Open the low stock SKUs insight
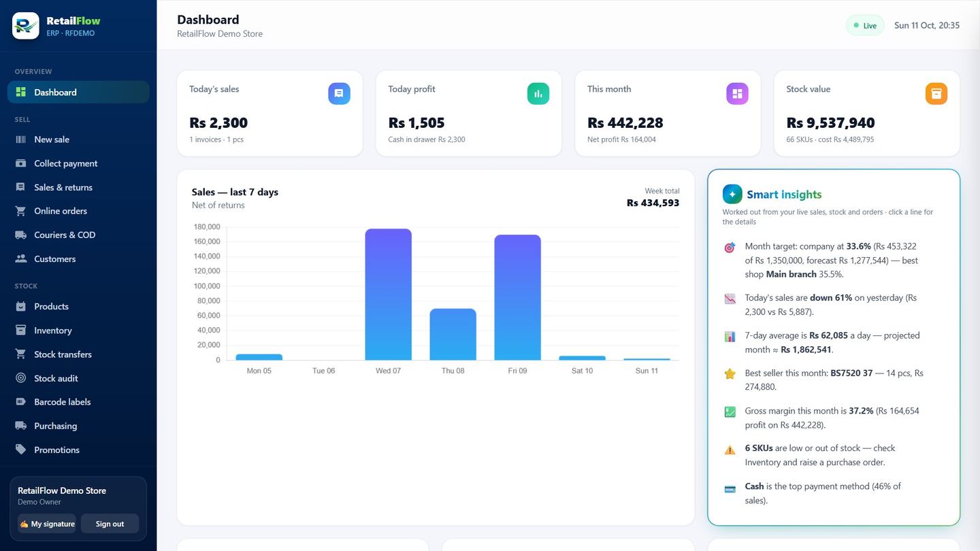Screen dimensions: 980x551 pos(834,455)
